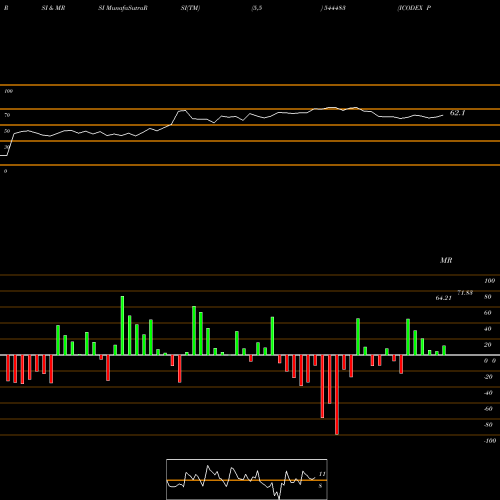Click the '(5,5' parameter text
Image resolution: width=500 pixels, height=500 pixels.
click(x=257, y=8)
